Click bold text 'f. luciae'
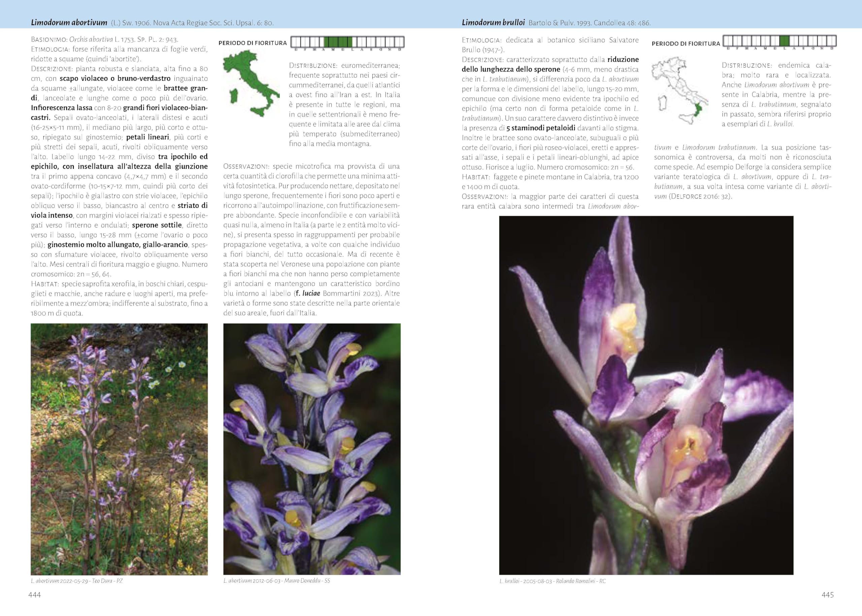 click(x=307, y=293)
